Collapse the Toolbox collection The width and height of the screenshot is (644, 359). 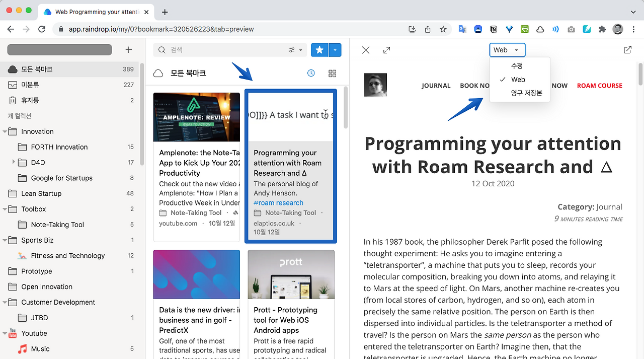point(6,209)
